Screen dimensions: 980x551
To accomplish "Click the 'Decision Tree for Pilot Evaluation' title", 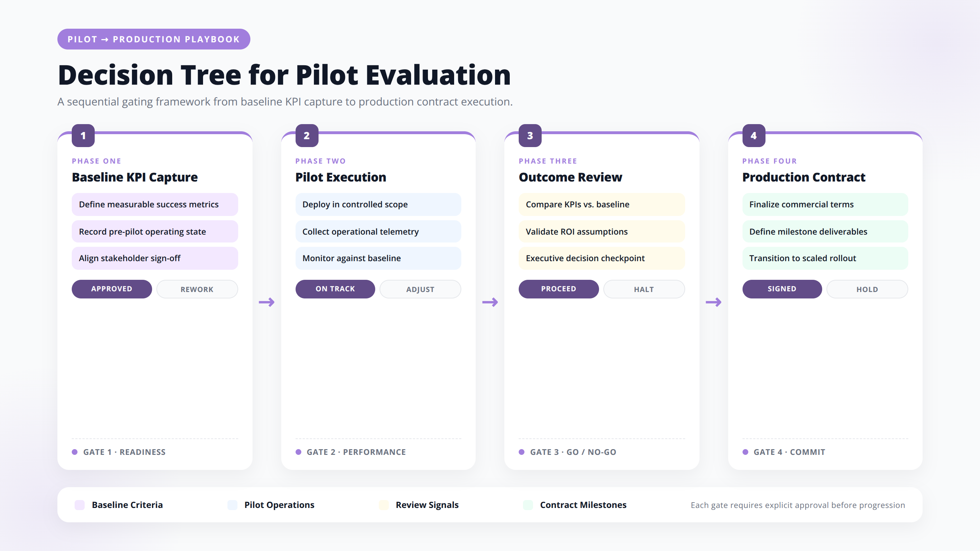I will coord(284,75).
